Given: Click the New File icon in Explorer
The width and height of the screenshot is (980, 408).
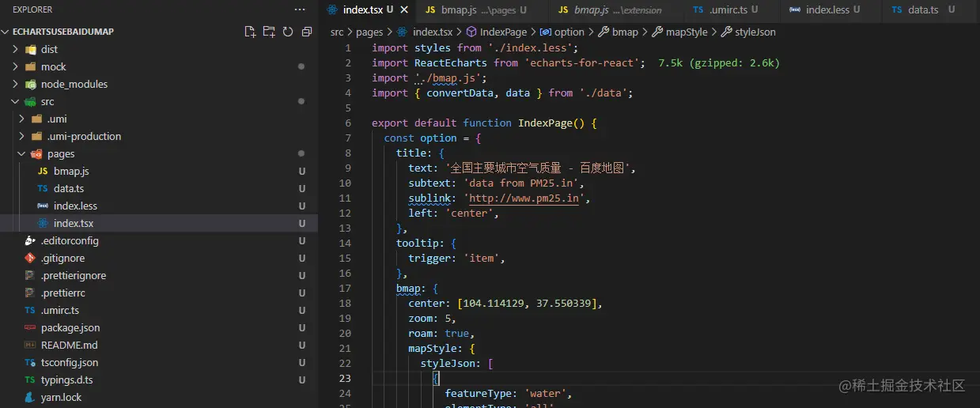Looking at the screenshot, I should (250, 32).
